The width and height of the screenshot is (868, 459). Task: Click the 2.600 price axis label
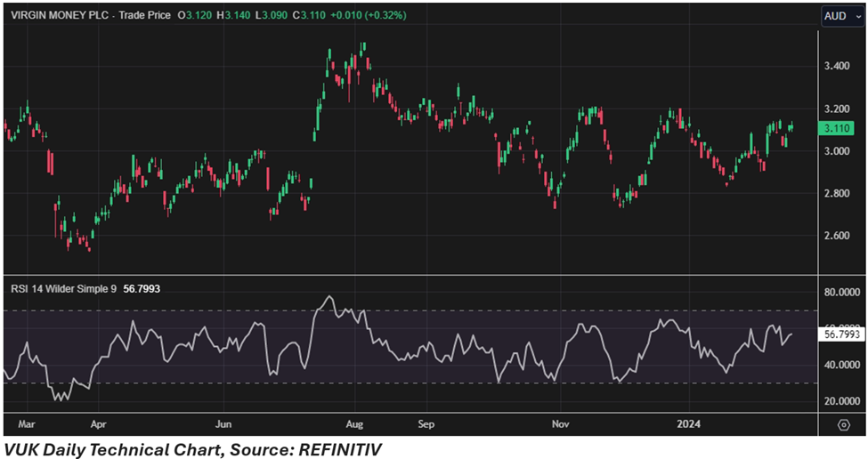[x=837, y=236]
